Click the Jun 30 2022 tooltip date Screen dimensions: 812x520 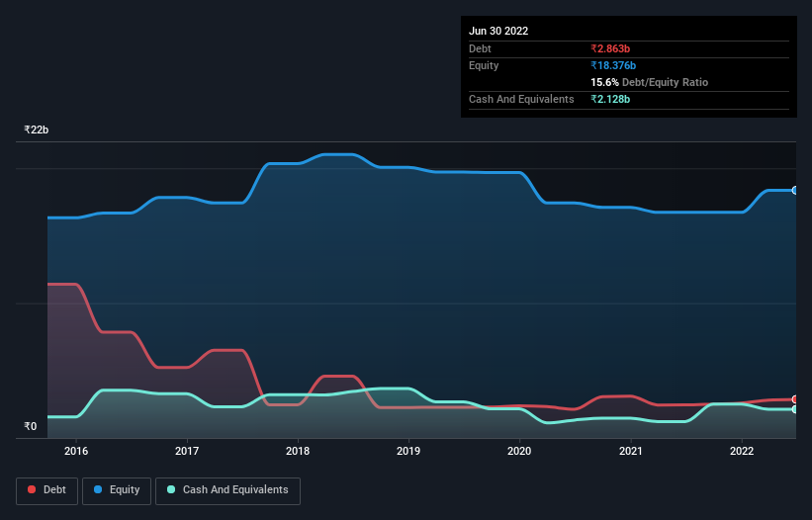[x=498, y=31]
